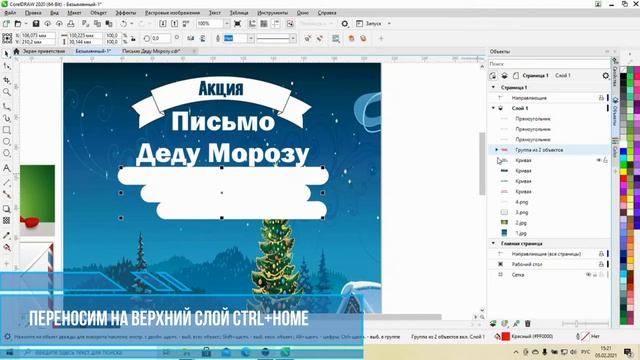Click the Delete trash icon in Objects panel
Image resolution: width=640 pixels, height=360 pixels.
(527, 324)
